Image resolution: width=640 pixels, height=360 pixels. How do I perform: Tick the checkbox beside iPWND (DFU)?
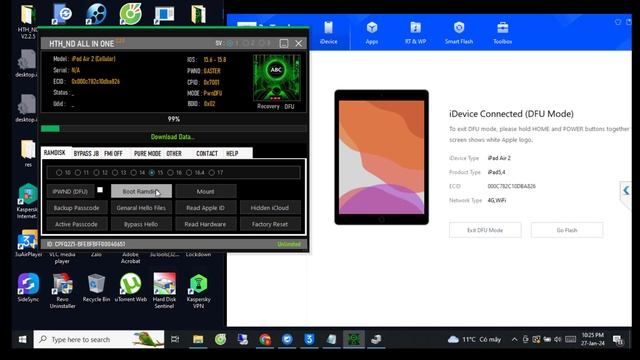(x=100, y=190)
